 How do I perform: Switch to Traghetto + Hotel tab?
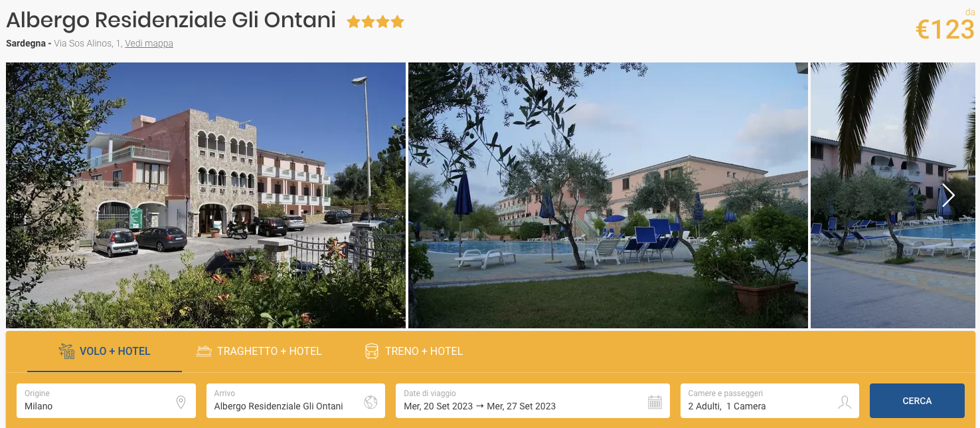pos(259,351)
